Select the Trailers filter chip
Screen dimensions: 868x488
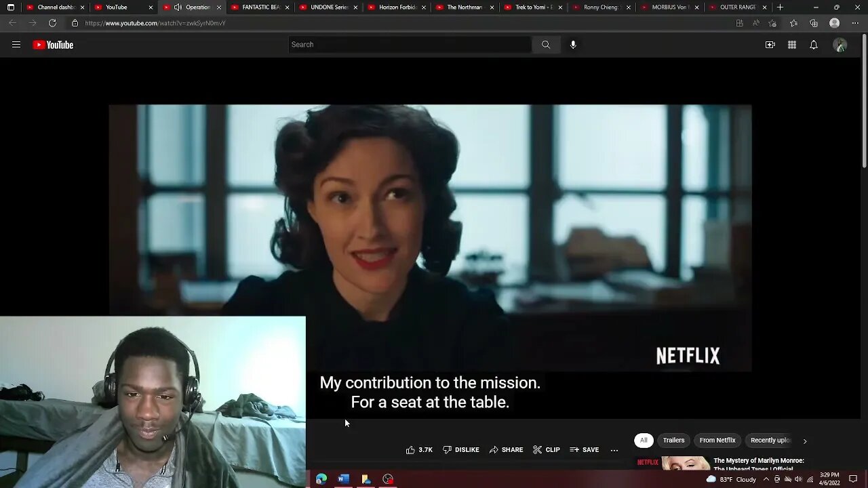[x=673, y=441]
